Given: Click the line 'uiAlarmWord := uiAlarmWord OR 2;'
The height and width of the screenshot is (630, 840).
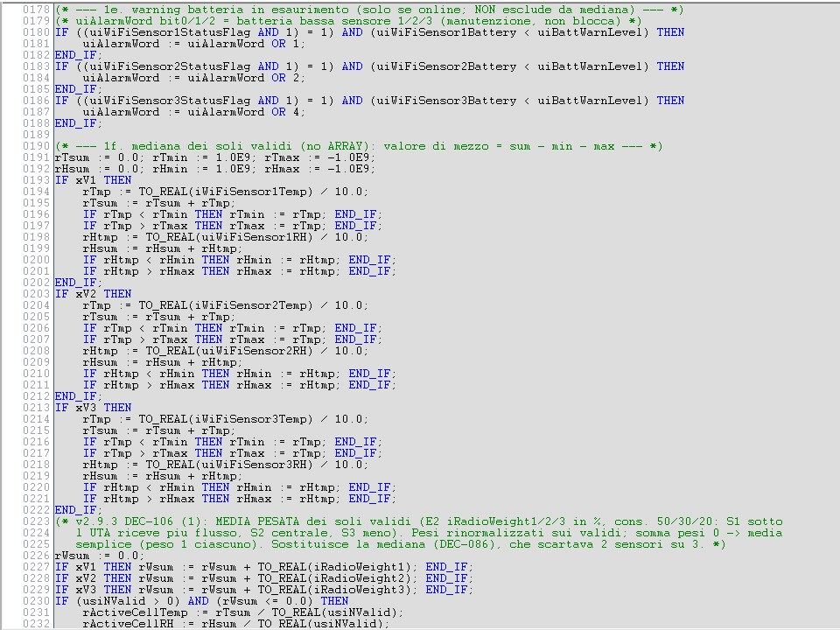Looking at the screenshot, I should tap(194, 78).
